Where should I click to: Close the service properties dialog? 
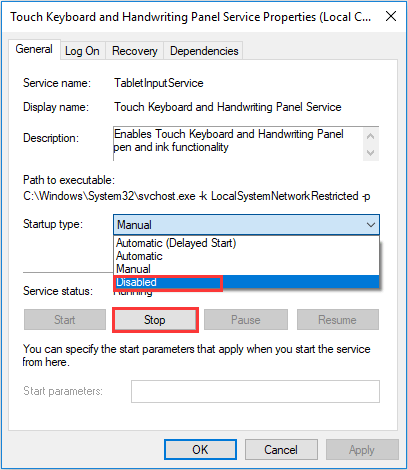coord(391,16)
